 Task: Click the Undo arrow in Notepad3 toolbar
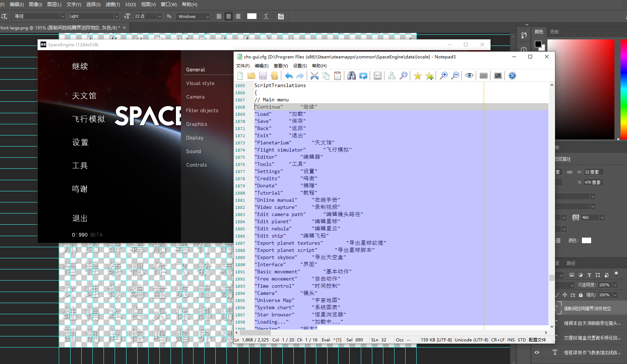(289, 76)
